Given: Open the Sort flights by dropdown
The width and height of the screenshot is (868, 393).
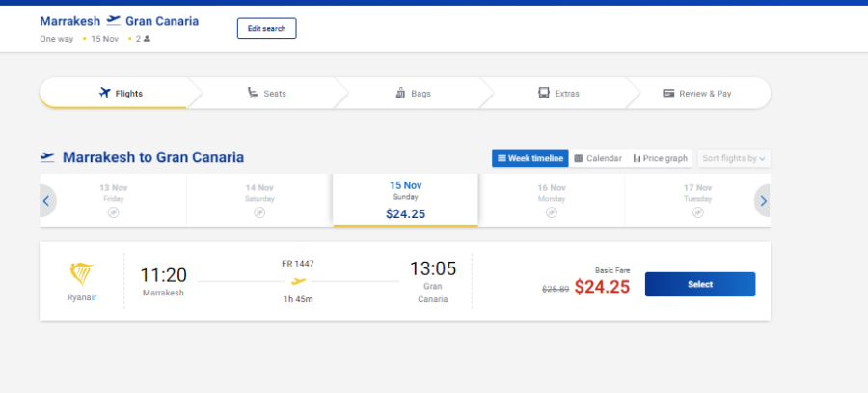Looking at the screenshot, I should point(734,158).
